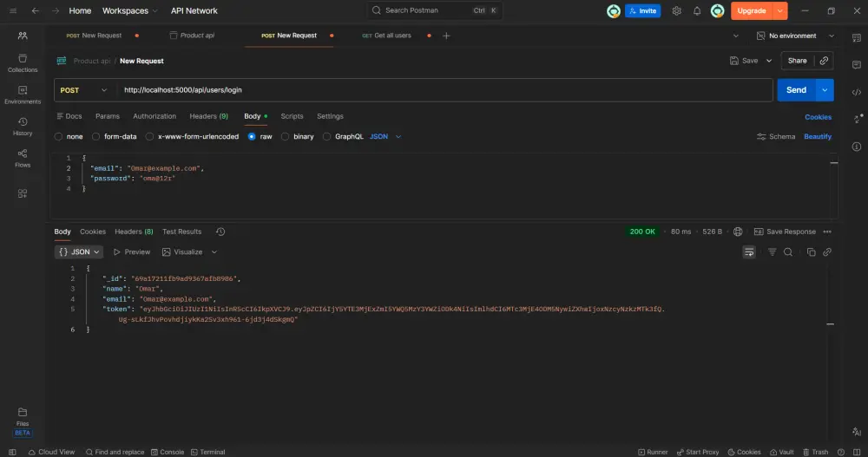
Task: Filter the response body icon
Action: 772,252
